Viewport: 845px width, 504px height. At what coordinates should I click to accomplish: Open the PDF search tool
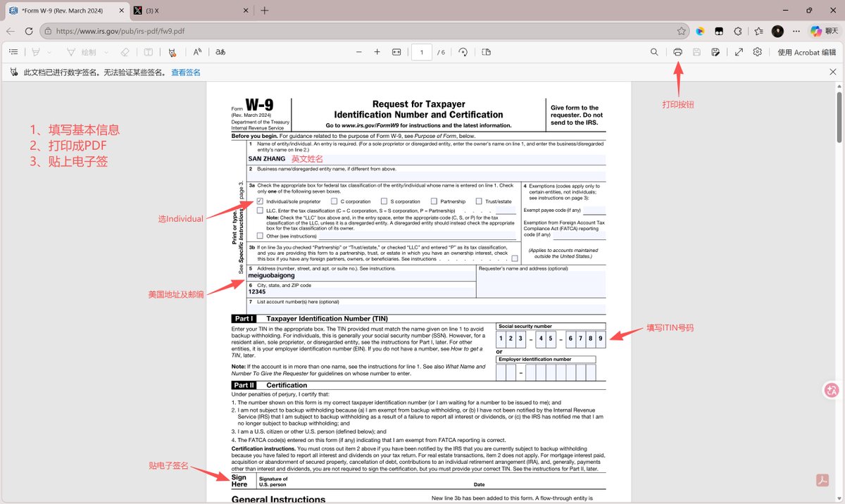(x=654, y=51)
